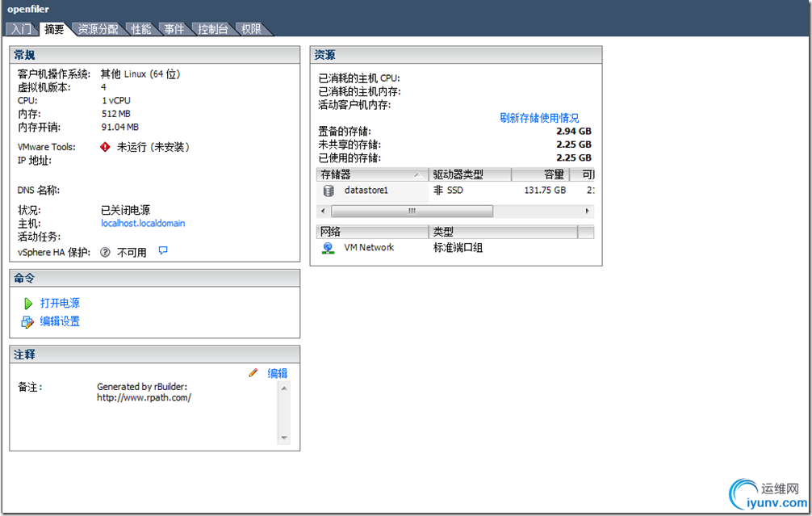
Task: Select the VM Network row text
Action: [x=369, y=248]
